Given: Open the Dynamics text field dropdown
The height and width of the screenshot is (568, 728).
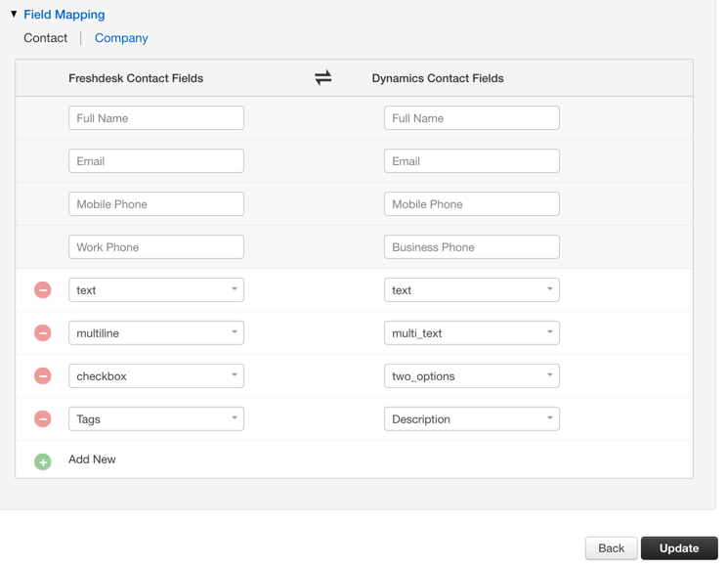Looking at the screenshot, I should (472, 289).
